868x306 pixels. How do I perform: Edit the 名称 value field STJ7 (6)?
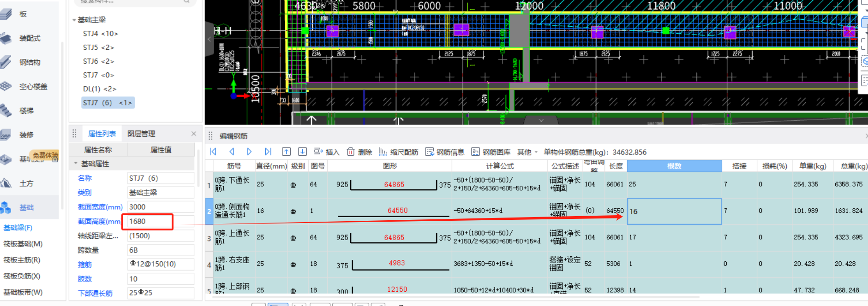[x=161, y=178]
